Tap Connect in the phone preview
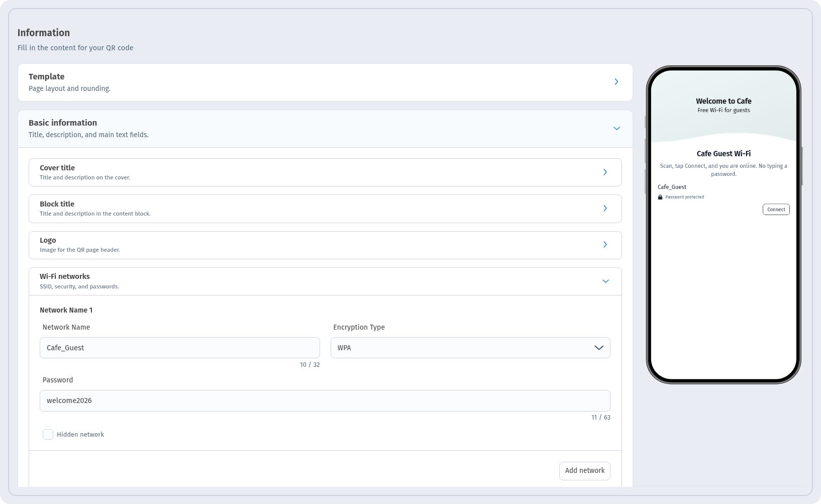821x504 pixels. pyautogui.click(x=776, y=210)
